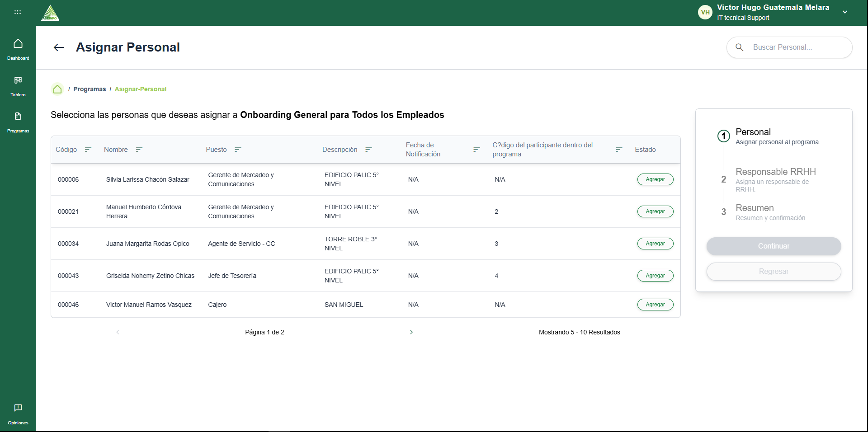Click Asignar-Personal breadcrumb
Image resolution: width=868 pixels, height=432 pixels.
tap(141, 89)
